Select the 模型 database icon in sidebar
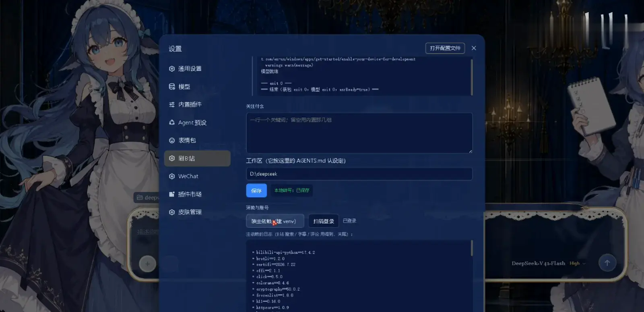Screen dimensions: 644x312 [172, 87]
